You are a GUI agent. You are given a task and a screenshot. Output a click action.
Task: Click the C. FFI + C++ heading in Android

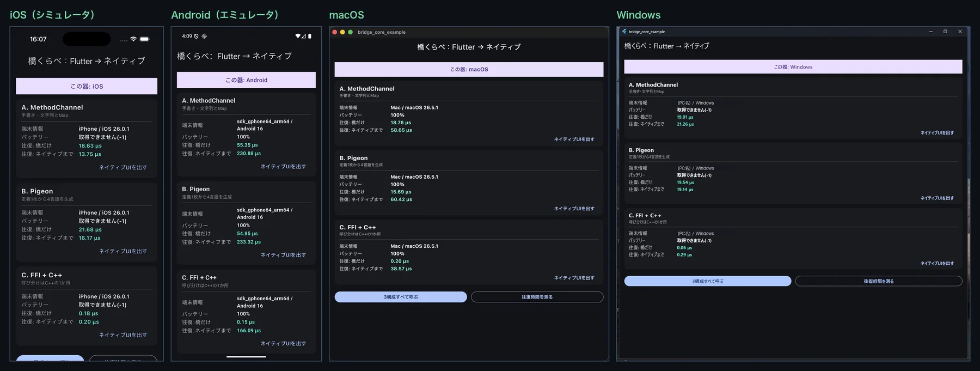click(x=199, y=278)
